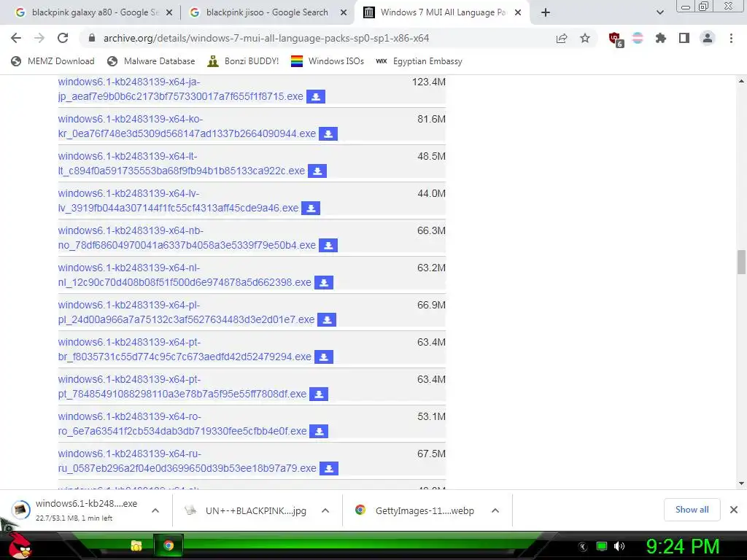The image size is (747, 560).
Task: Go back to the previous page
Action: pyautogui.click(x=16, y=38)
